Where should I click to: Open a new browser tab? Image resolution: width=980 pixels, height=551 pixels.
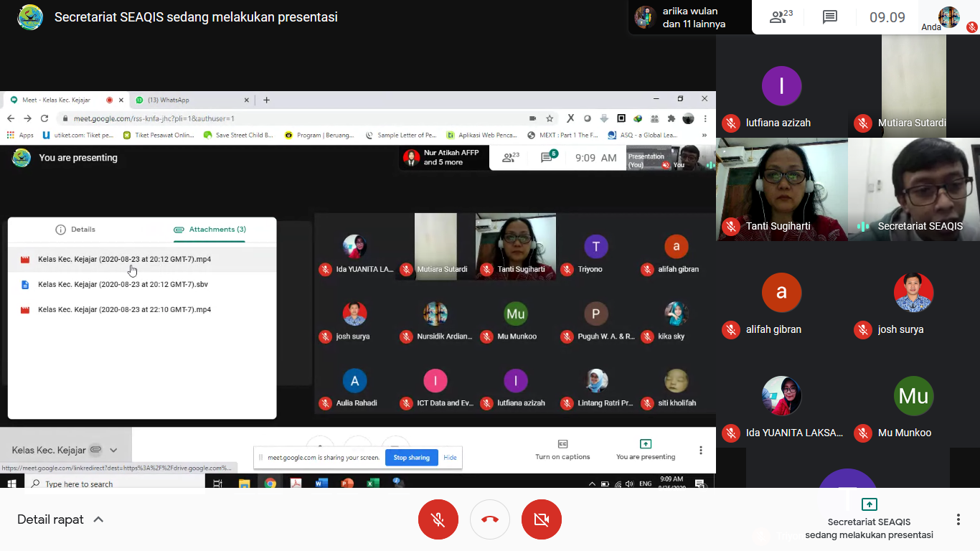coord(267,100)
